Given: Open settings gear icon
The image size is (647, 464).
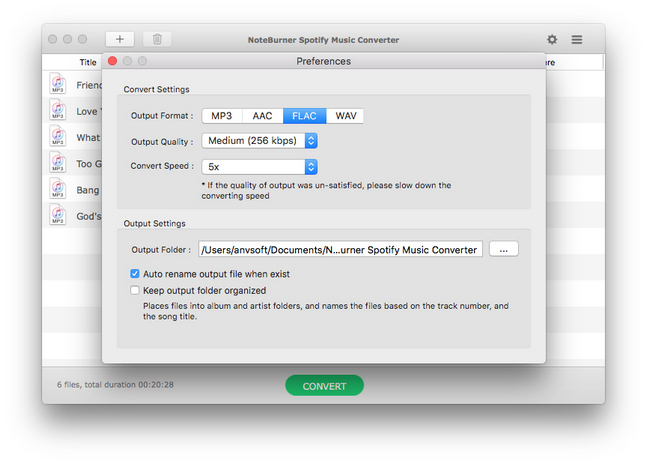Looking at the screenshot, I should point(552,39).
